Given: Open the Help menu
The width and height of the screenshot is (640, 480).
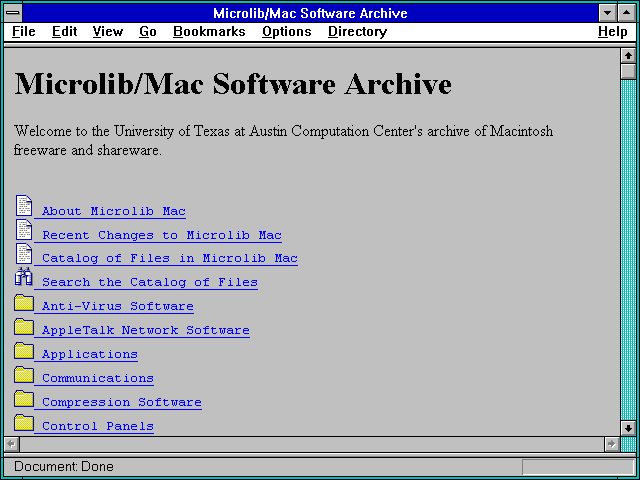Looking at the screenshot, I should tap(613, 31).
